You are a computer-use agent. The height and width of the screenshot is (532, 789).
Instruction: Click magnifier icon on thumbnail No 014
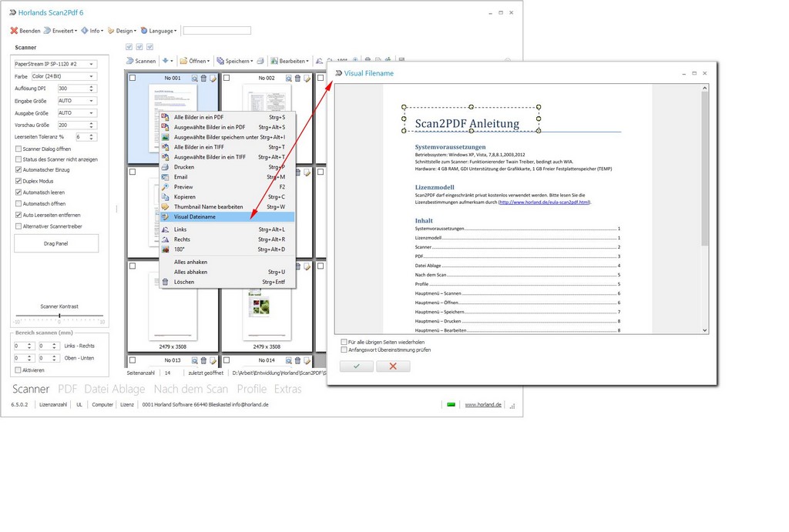[x=288, y=360]
